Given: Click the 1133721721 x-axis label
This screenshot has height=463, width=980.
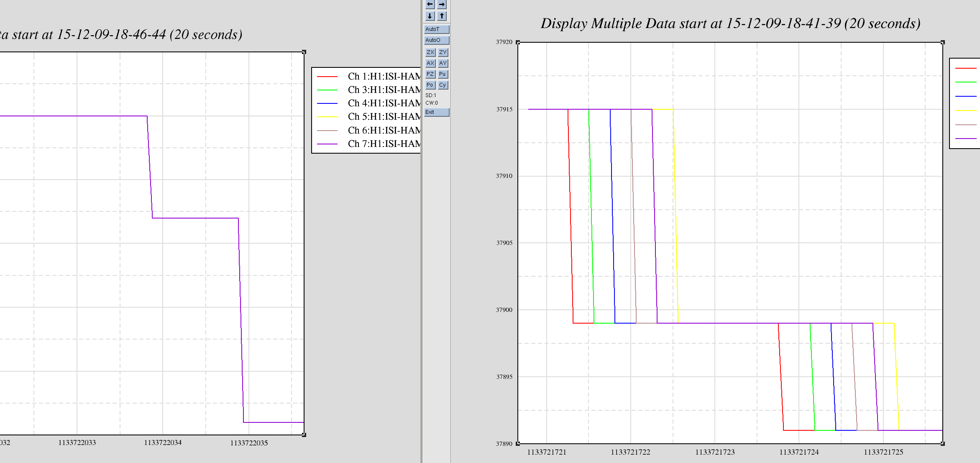Looking at the screenshot, I should pos(547,452).
